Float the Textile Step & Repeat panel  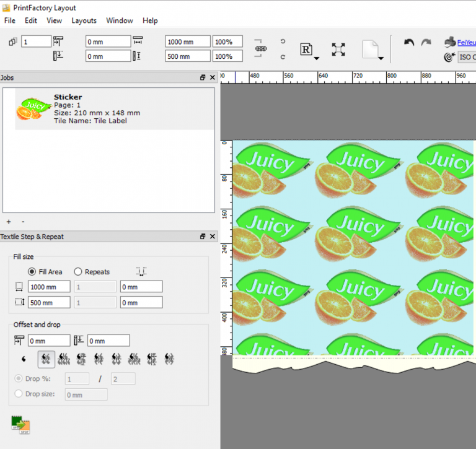point(203,237)
